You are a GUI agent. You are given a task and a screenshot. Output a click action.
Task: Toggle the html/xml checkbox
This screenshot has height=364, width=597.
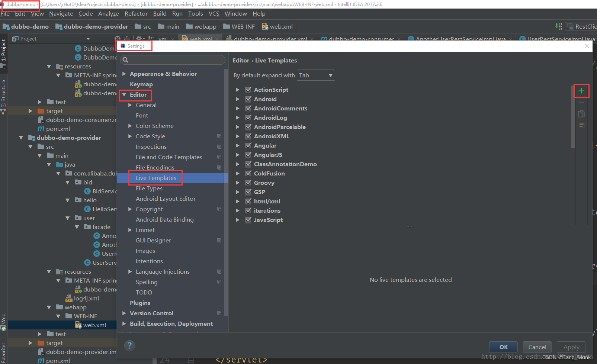(x=248, y=201)
